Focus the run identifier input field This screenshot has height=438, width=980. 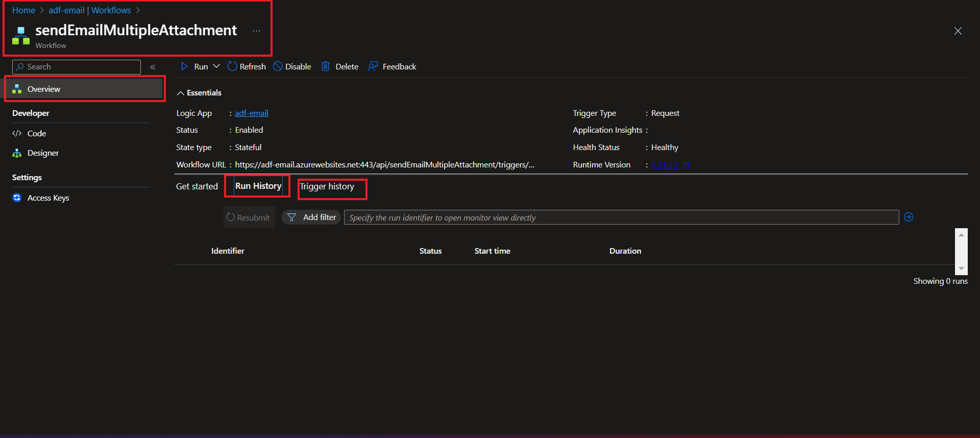coord(621,217)
